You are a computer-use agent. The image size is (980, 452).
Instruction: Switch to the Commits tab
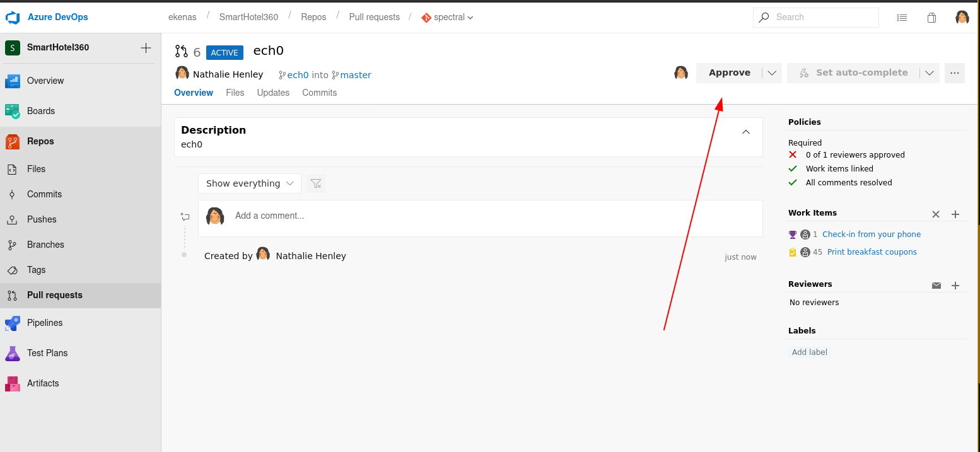[320, 93]
